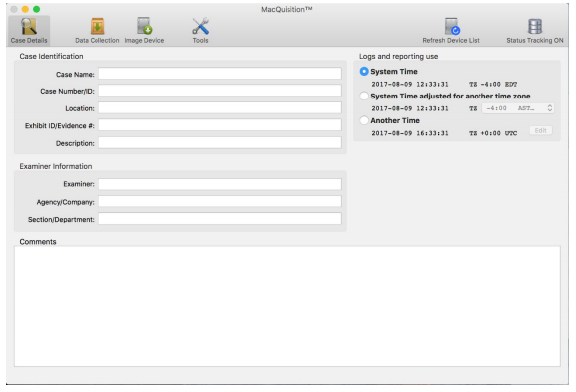The width and height of the screenshot is (576, 392).
Task: Click the system time value 2017-08-09 12:33:31 under System Time
Action: (410, 85)
